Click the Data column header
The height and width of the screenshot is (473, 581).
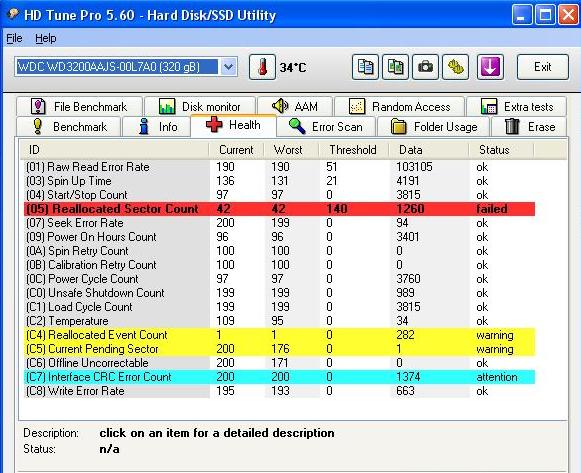[x=429, y=150]
